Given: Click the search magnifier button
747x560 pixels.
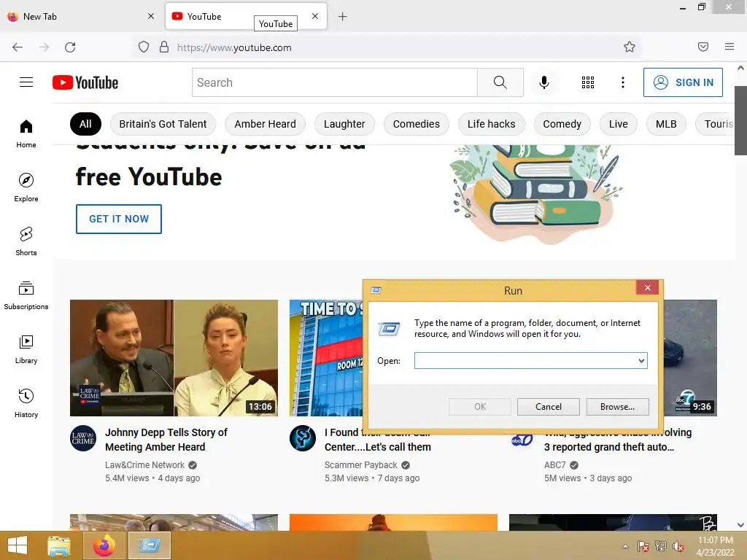Looking at the screenshot, I should coord(500,82).
